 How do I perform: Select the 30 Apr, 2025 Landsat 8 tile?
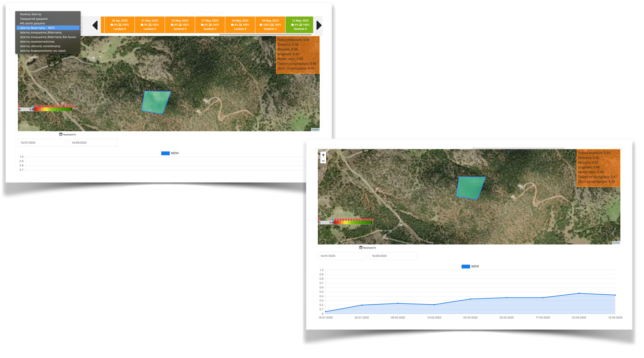pos(119,25)
